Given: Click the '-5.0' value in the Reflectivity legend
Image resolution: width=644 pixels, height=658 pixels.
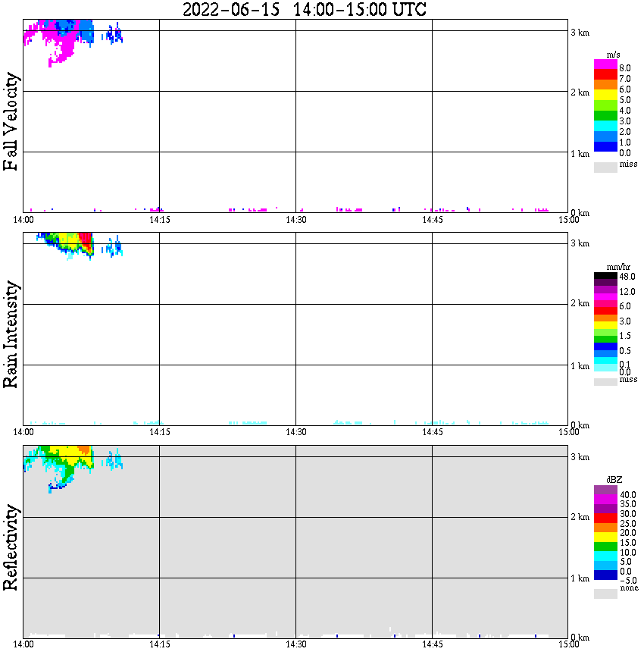Looking at the screenshot, I should click(x=628, y=581).
